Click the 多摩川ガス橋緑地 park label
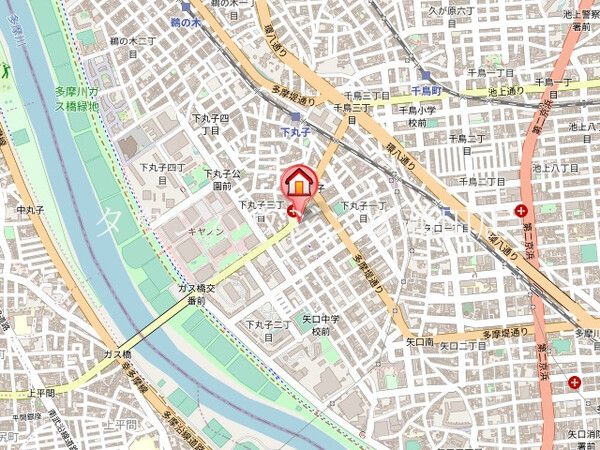 pyautogui.click(x=77, y=98)
